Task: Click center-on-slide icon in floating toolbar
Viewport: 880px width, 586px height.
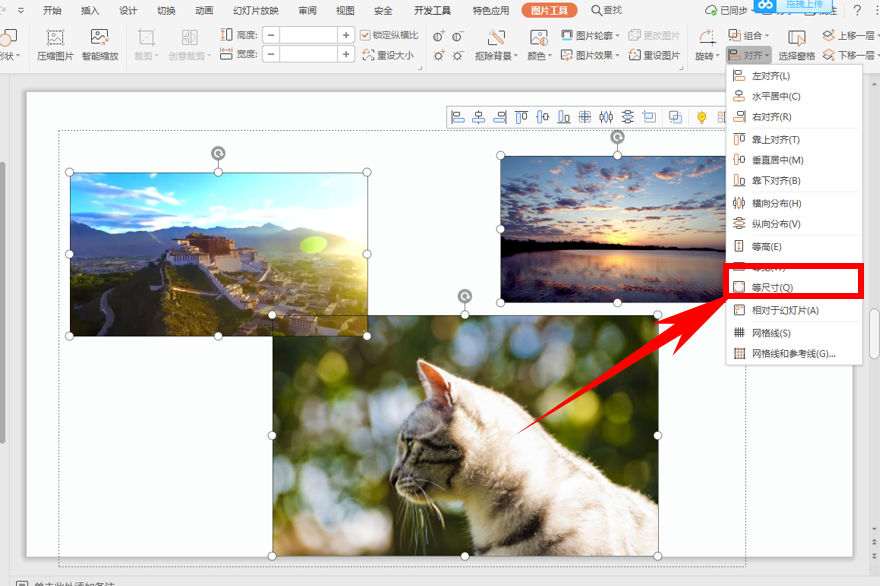Action: 585,117
